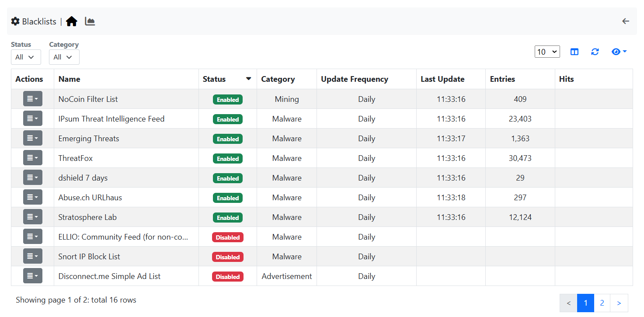
Task: Click the Enabled badge for ThreatFox
Action: [228, 158]
